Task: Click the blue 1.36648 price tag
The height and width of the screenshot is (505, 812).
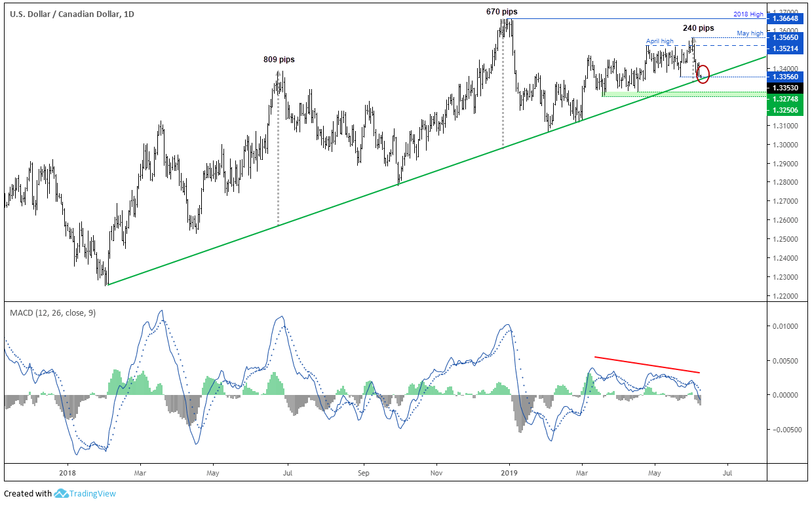Action: pos(784,19)
